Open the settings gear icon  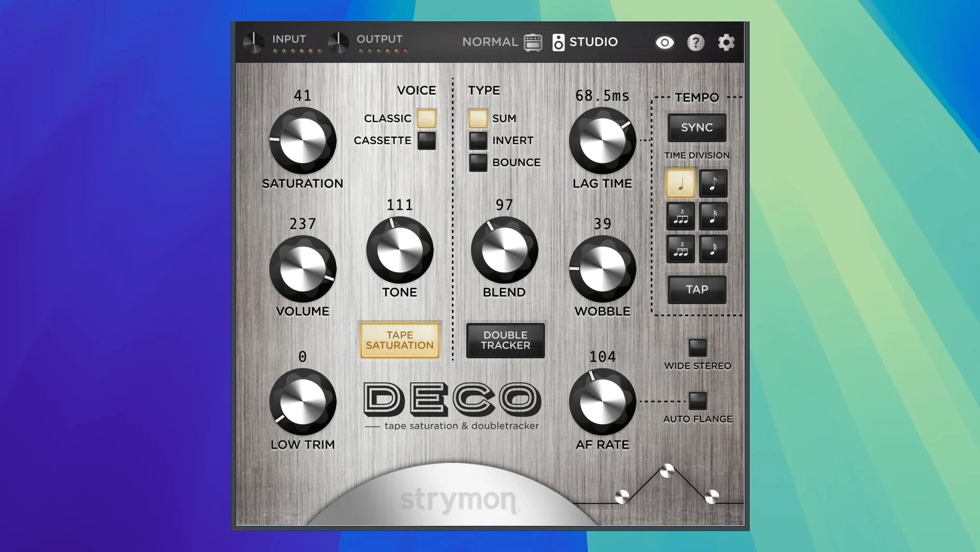(726, 42)
